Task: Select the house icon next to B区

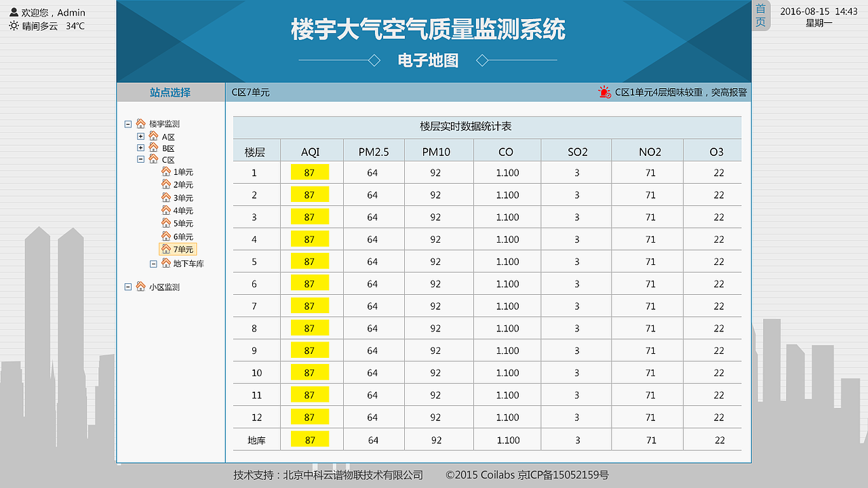Action: pos(153,148)
